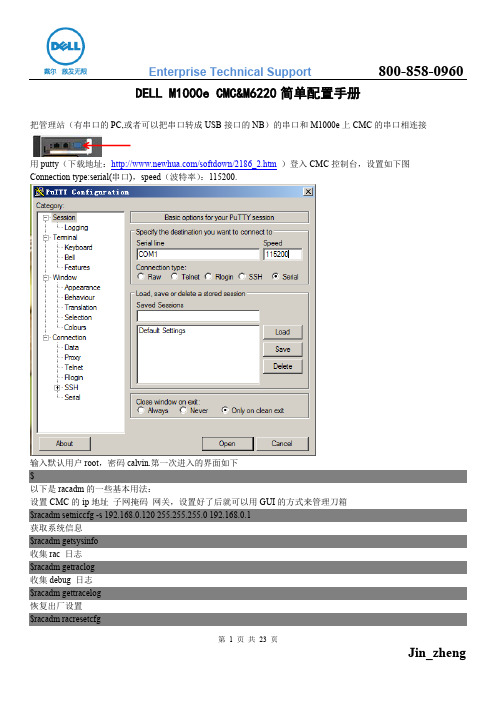Image resolution: width=496 pixels, height=702 pixels.
Task: Select the Logging category
Action: click(76, 227)
